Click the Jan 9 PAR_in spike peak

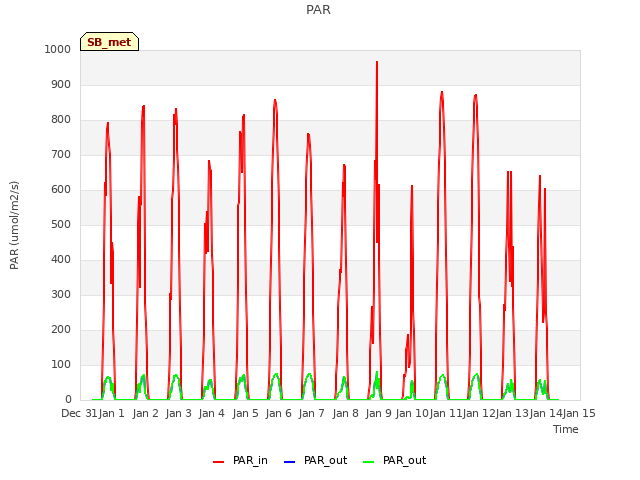tap(377, 62)
